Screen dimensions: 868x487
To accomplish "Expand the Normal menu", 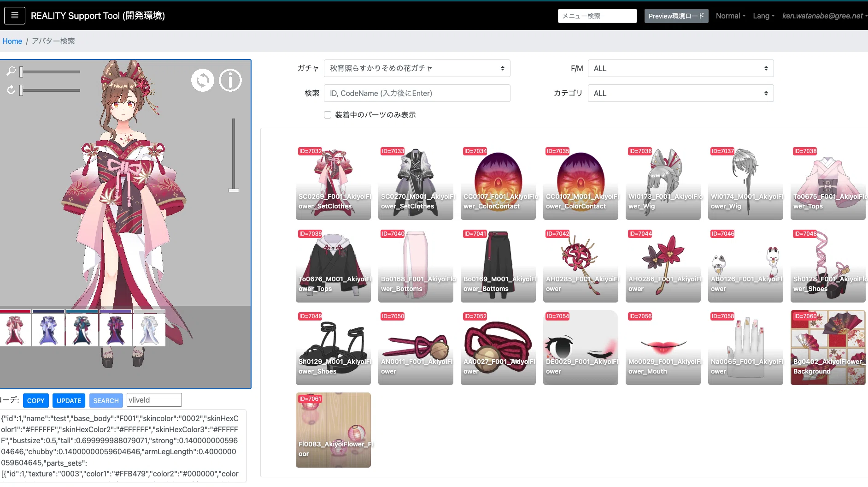I will (730, 16).
